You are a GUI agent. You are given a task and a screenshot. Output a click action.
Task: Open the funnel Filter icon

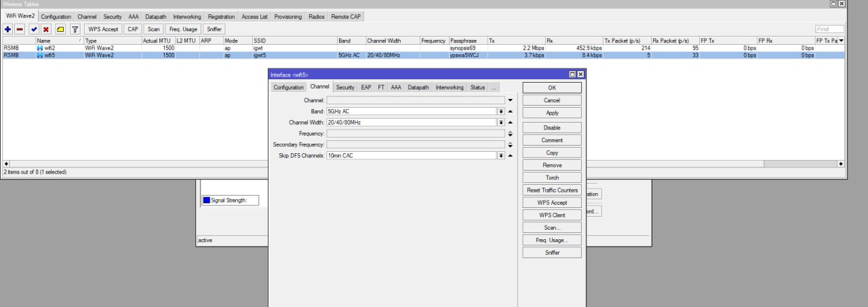[x=75, y=29]
